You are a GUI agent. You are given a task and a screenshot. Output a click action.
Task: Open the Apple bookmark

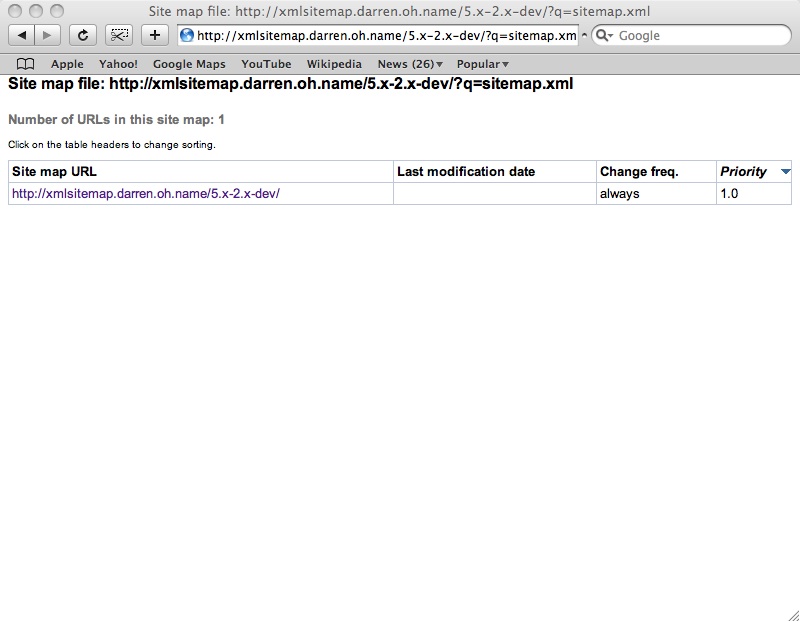67,64
